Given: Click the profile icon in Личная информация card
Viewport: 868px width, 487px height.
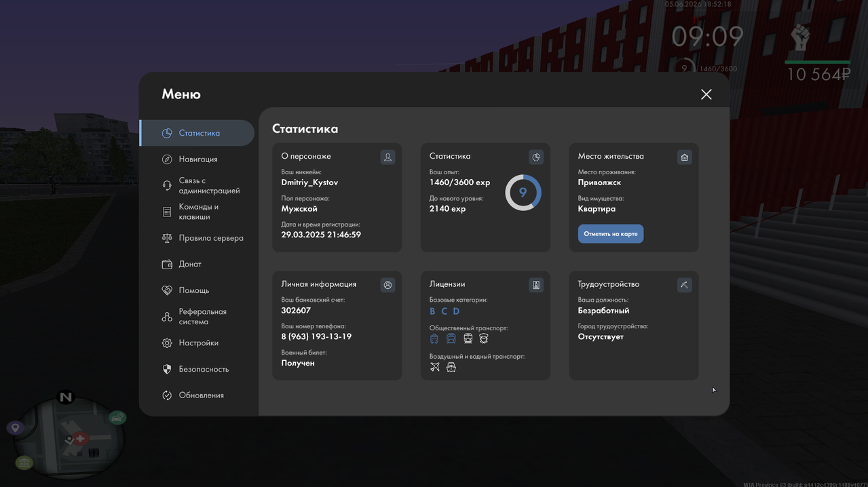Looking at the screenshot, I should point(388,285).
